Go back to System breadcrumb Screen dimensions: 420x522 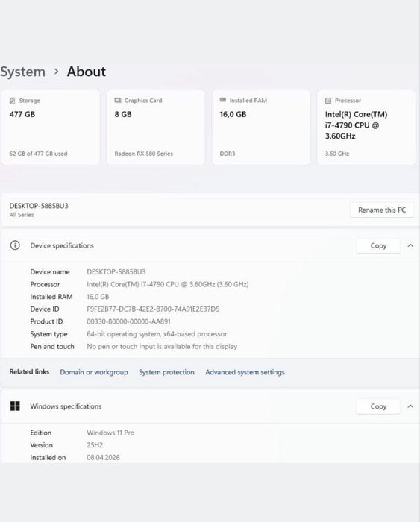[22, 72]
